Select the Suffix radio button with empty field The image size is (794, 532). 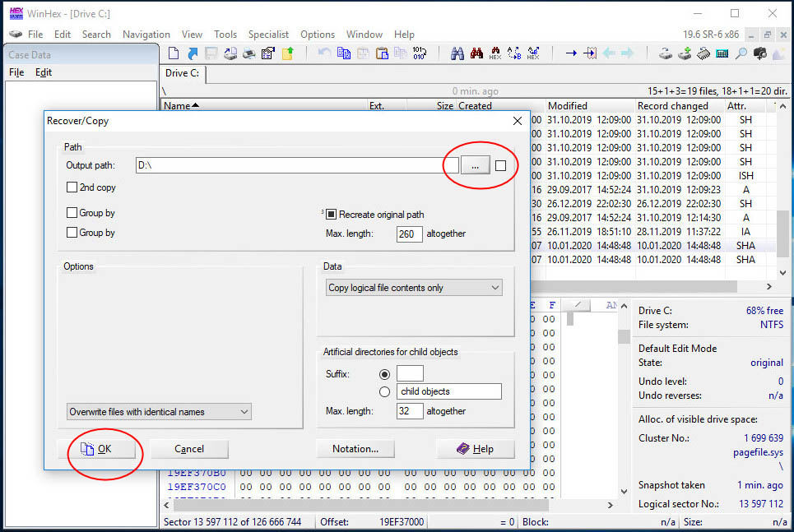[384, 374]
